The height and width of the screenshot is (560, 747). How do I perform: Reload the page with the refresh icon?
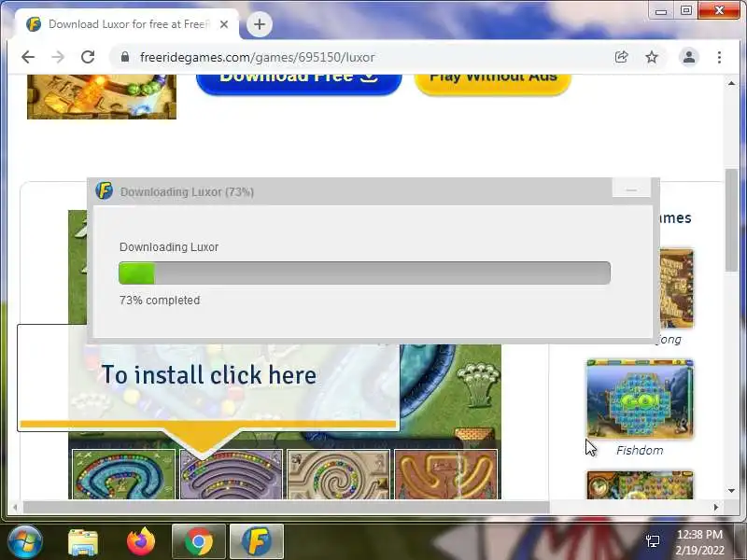(88, 57)
